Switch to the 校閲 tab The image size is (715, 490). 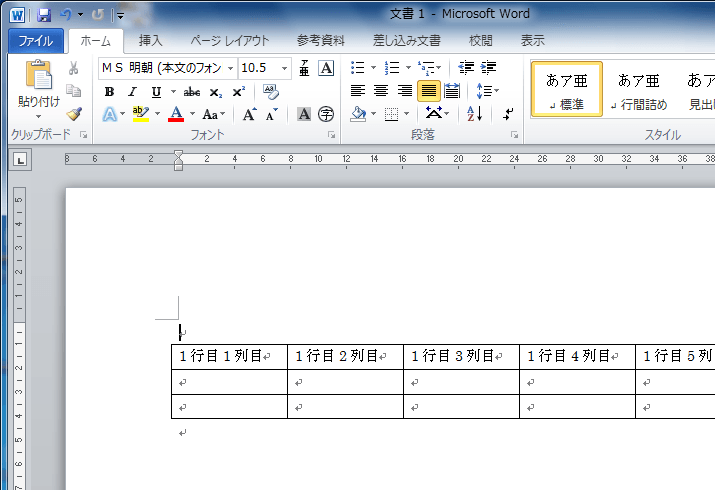481,41
